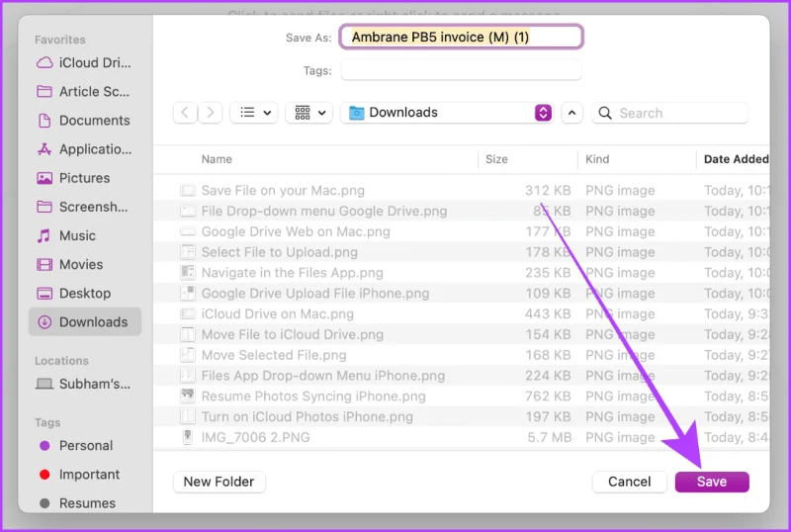This screenshot has width=791, height=532.
Task: Click the Search field
Action: [x=670, y=113]
